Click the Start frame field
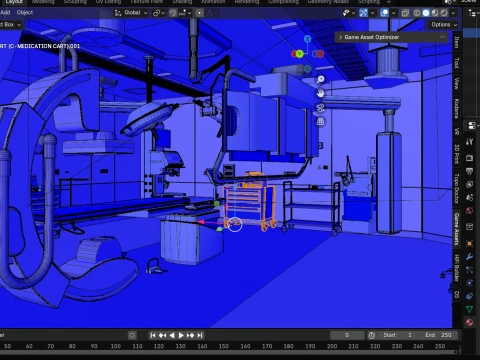Viewport: 480px width, 360px height. [x=398, y=335]
